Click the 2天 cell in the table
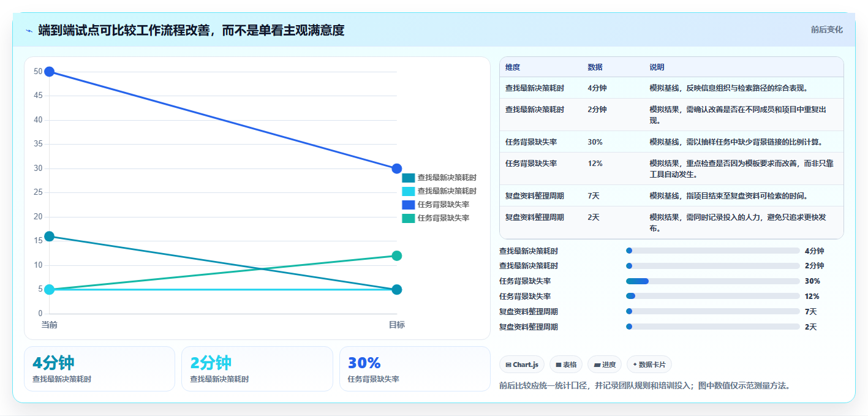 click(594, 217)
